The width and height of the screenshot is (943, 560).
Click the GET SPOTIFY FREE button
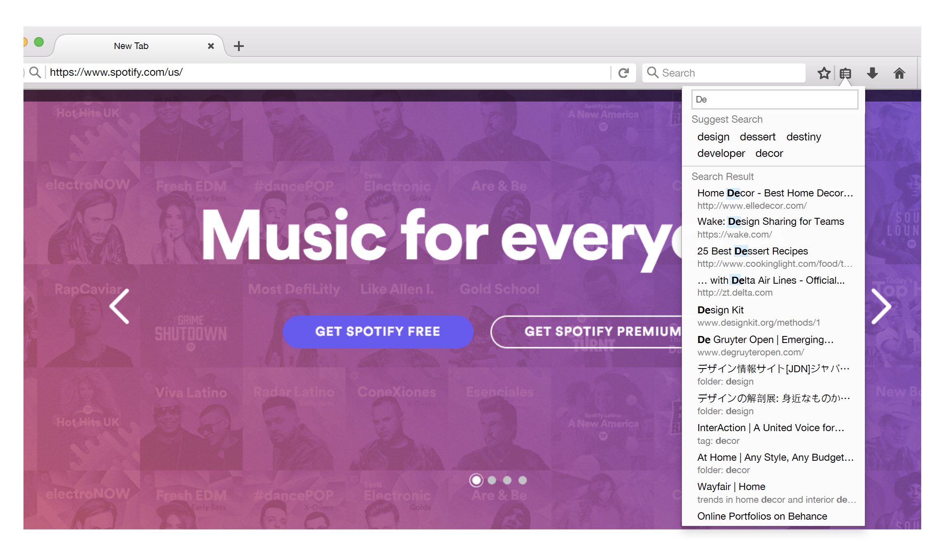378,331
